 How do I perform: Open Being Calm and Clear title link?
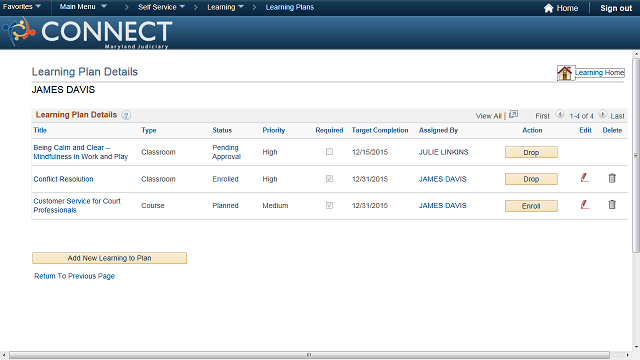(81, 152)
